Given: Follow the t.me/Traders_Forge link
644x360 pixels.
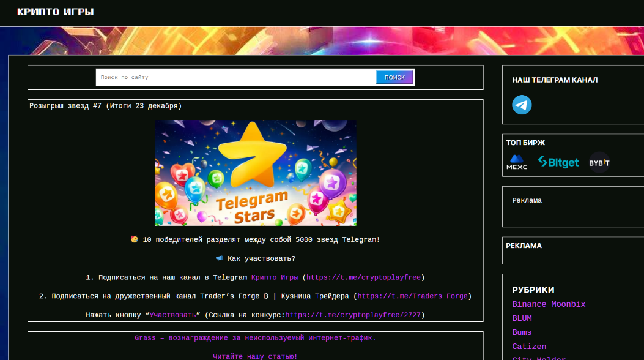Looking at the screenshot, I should pos(412,296).
